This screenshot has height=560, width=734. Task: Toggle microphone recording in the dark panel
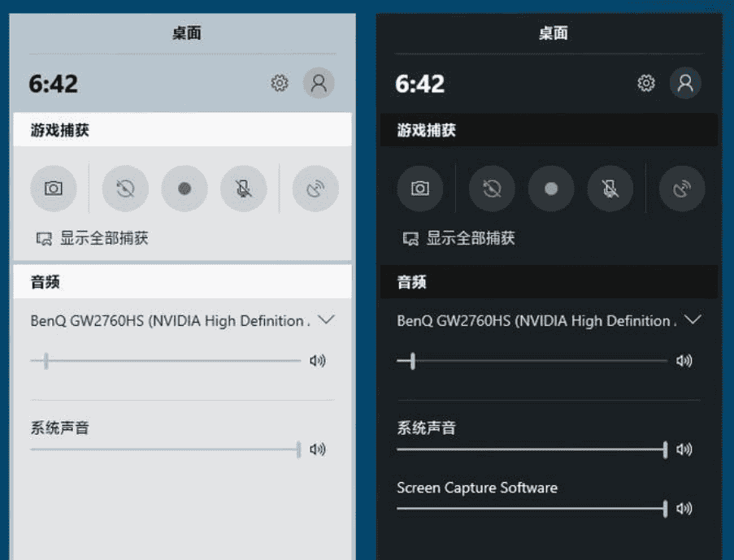click(x=610, y=189)
